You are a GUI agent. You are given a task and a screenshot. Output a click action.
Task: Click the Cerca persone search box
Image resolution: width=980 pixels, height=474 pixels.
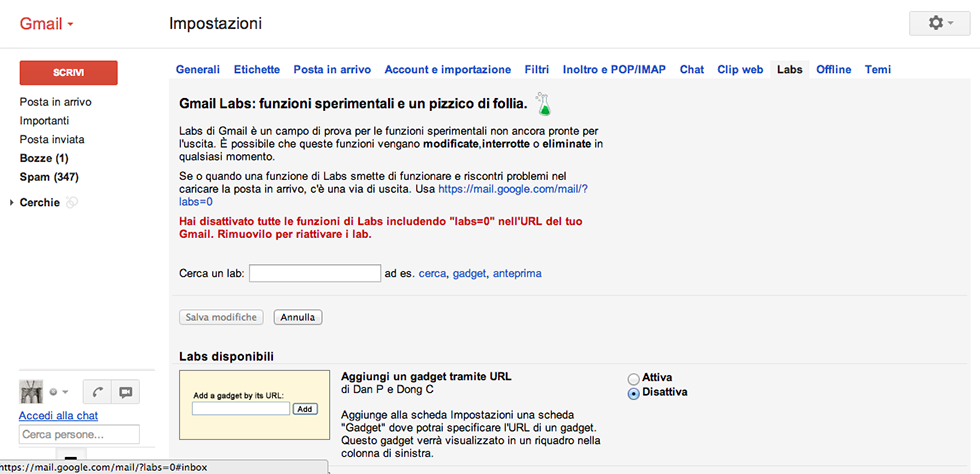tap(79, 435)
